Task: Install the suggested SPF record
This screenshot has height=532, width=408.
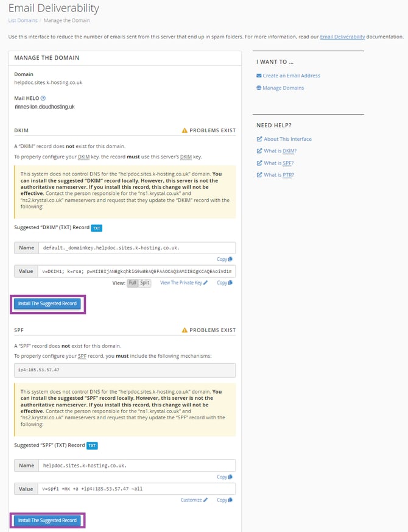Action: (47, 520)
